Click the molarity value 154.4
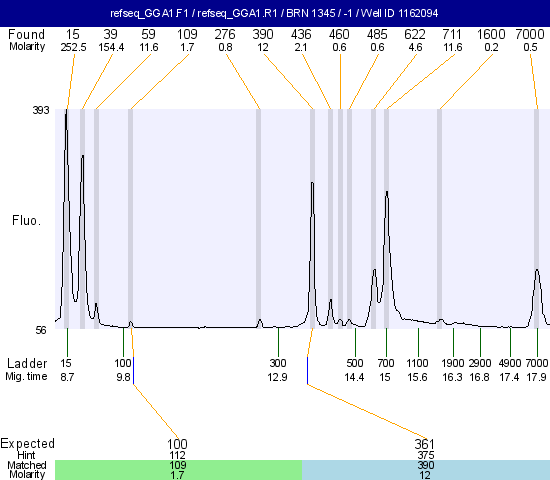 111,47
